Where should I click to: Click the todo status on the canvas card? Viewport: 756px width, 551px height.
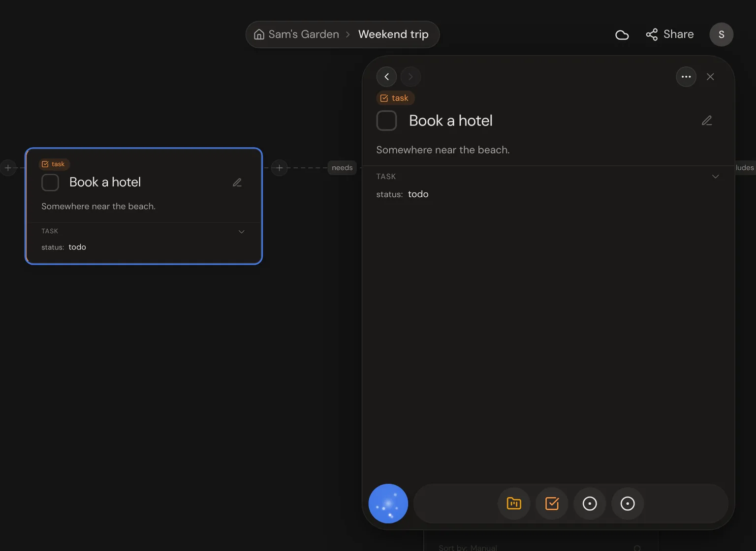(x=77, y=247)
